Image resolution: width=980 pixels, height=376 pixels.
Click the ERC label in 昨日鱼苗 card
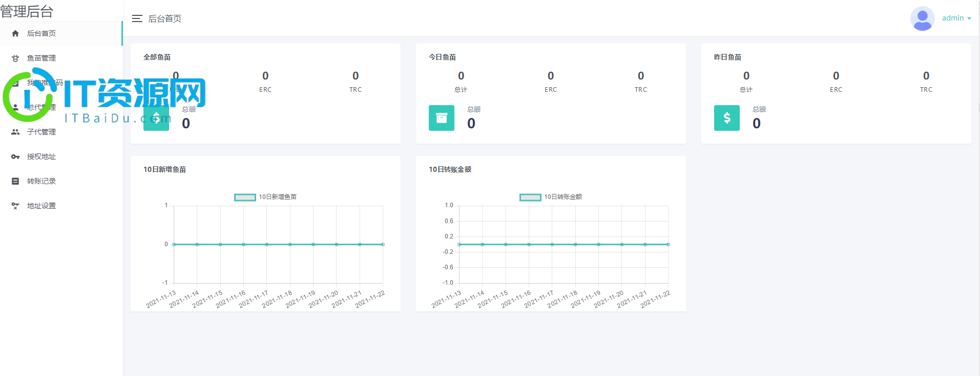pos(836,90)
